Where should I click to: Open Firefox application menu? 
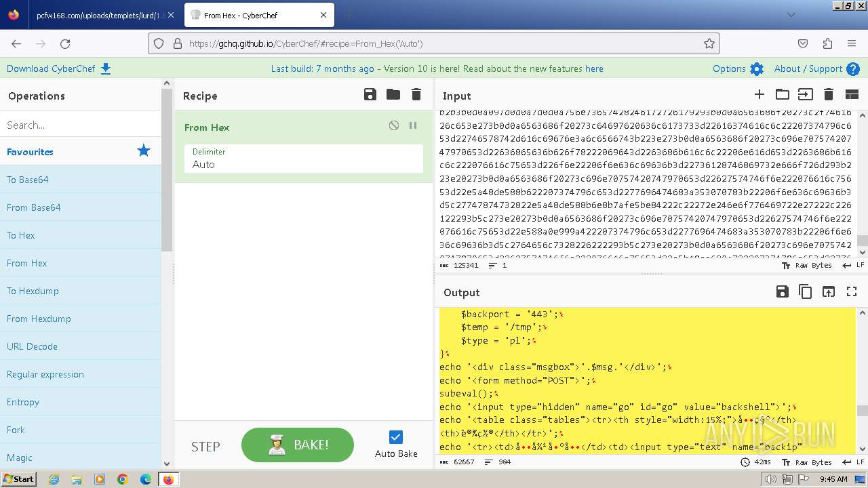[852, 43]
